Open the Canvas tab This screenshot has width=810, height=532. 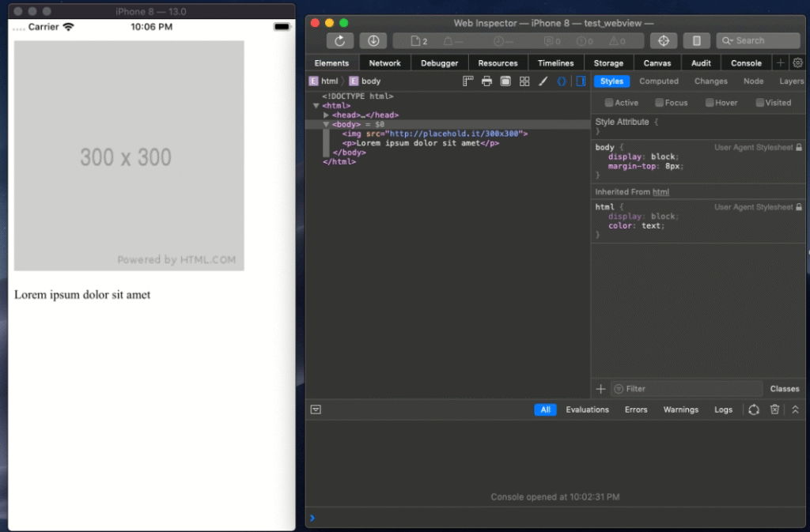pyautogui.click(x=657, y=63)
